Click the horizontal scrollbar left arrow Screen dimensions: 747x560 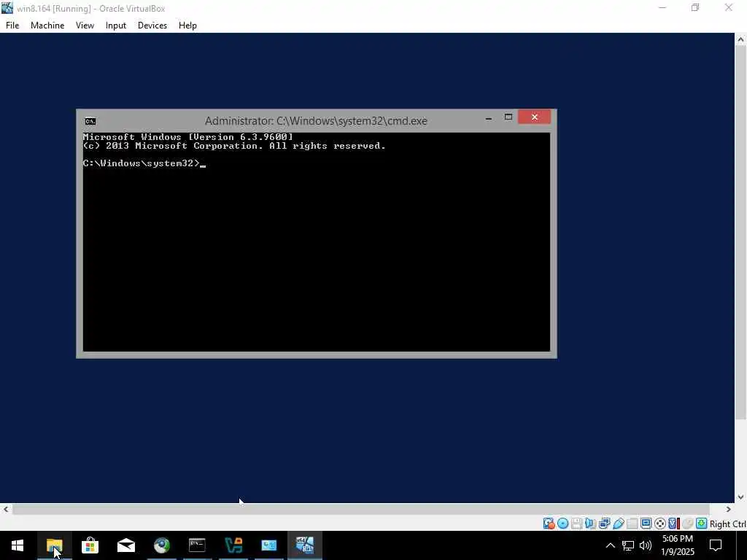pos(6,509)
